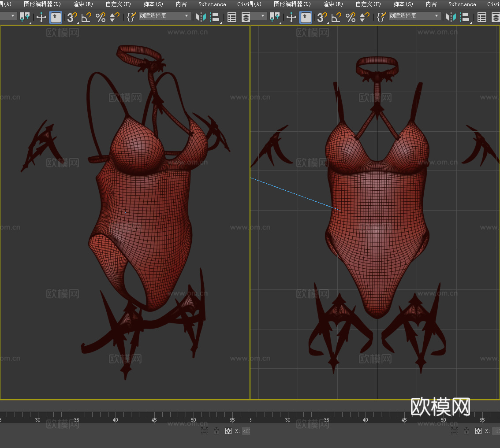The height and width of the screenshot is (448, 500).
Task: Open 图形编辑器(D) menu in right pane
Action: [x=292, y=4]
